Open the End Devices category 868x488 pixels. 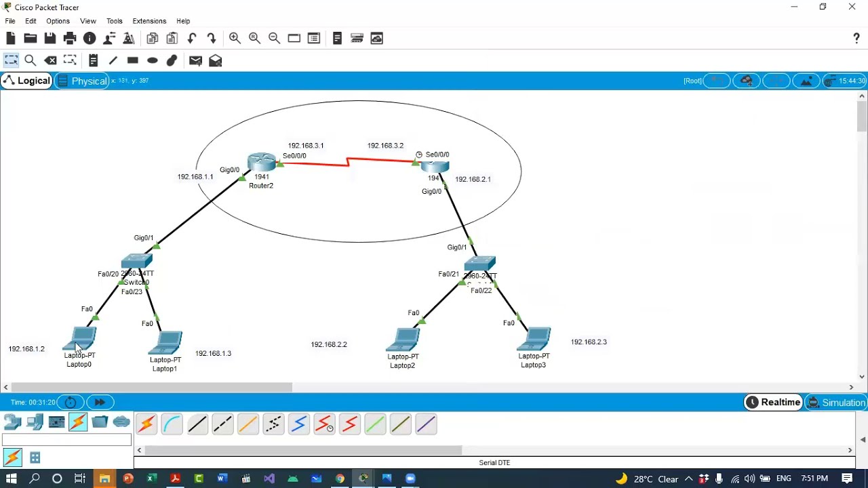35,422
